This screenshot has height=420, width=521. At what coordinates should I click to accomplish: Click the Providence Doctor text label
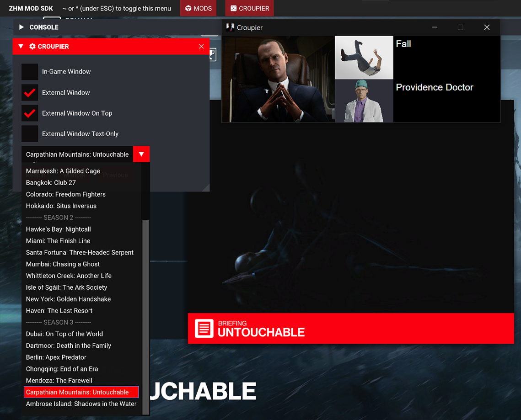tap(435, 87)
